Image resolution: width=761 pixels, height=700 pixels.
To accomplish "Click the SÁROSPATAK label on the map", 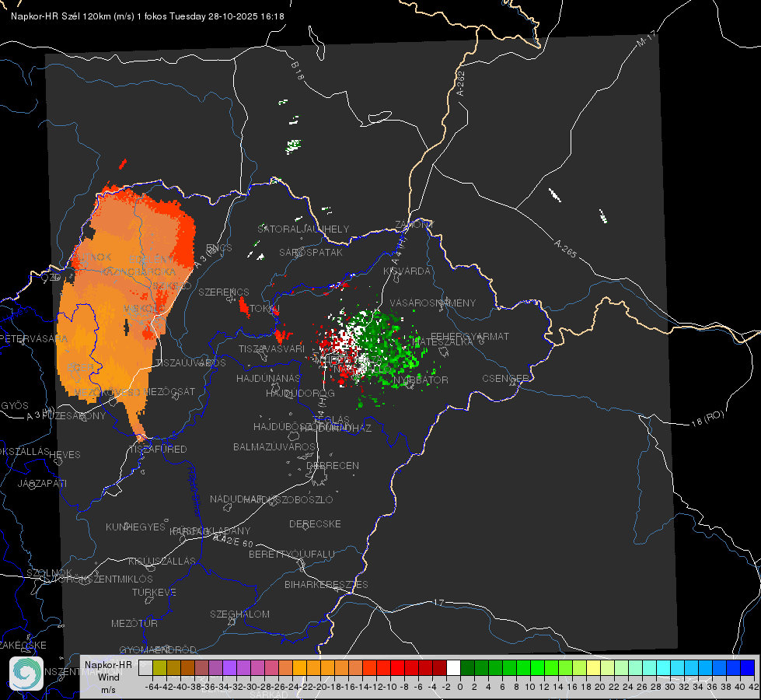I will tap(311, 252).
